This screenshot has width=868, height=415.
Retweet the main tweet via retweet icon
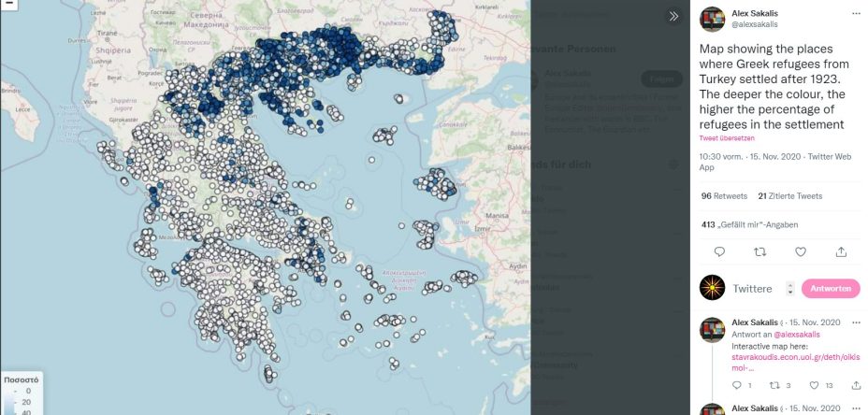[x=759, y=251]
